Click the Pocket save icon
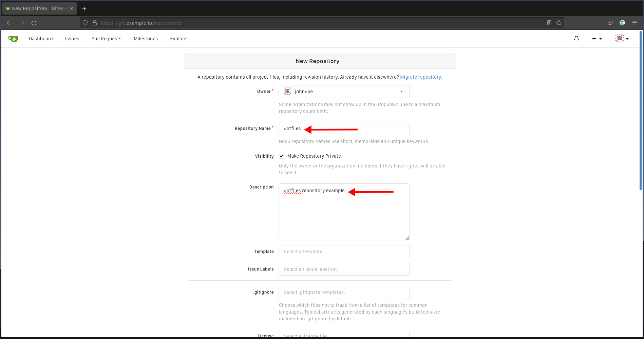Image resolution: width=644 pixels, height=339 pixels. coord(610,23)
